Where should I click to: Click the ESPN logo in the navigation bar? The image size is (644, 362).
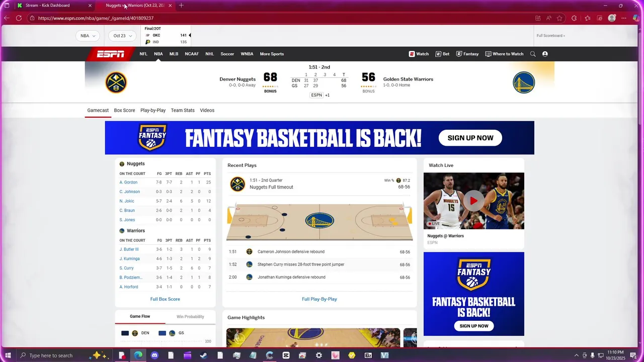point(111,54)
